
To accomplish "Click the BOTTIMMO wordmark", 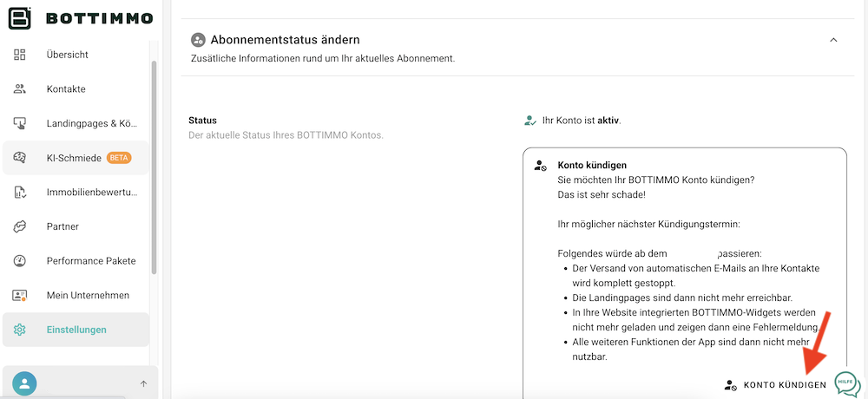I will click(99, 18).
